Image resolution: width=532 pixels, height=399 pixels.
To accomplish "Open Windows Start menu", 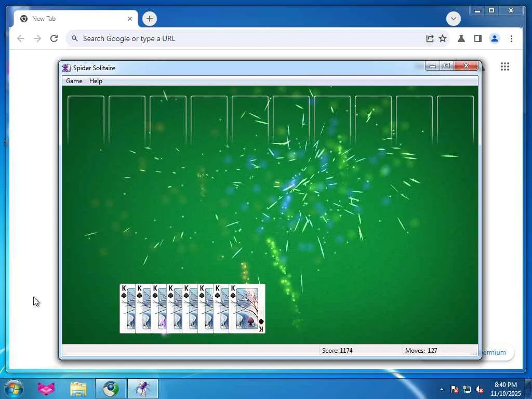I will pyautogui.click(x=14, y=389).
